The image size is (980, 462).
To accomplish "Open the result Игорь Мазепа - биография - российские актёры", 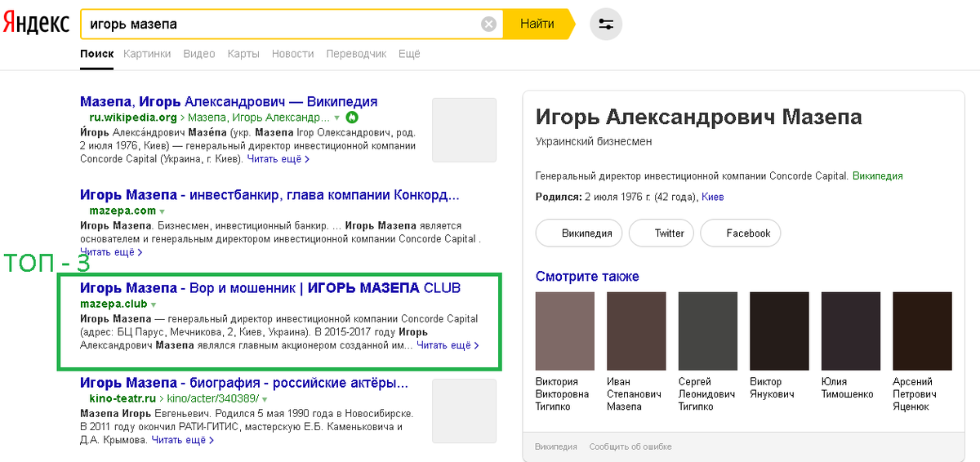I will [244, 383].
